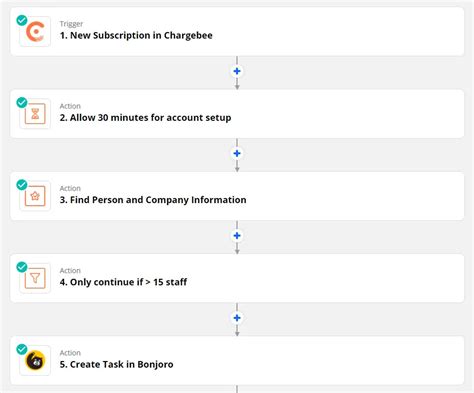Image resolution: width=474 pixels, height=393 pixels.
Task: Insert a step after Find Person action
Action: pos(237,236)
